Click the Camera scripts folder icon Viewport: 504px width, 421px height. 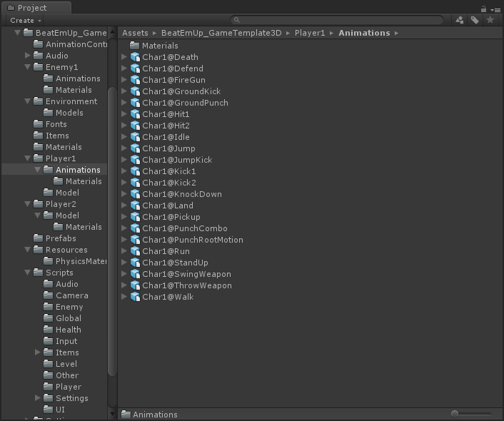coord(49,295)
